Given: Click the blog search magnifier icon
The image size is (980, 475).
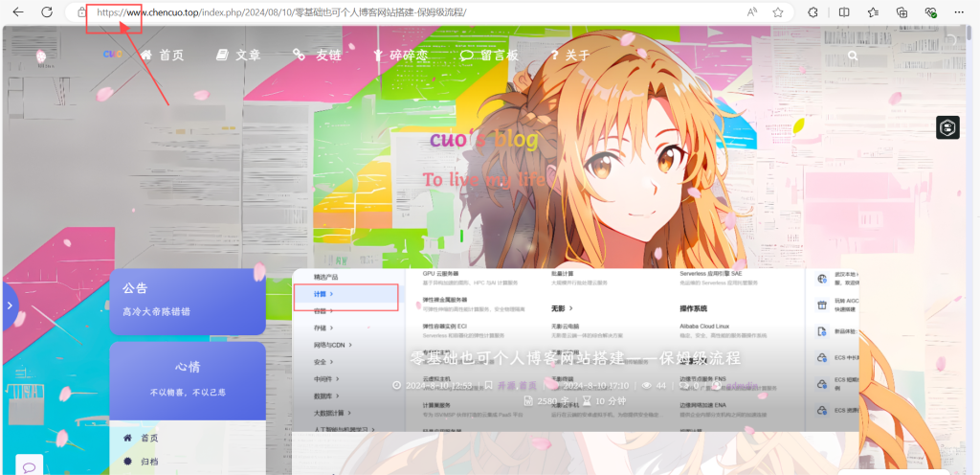Looking at the screenshot, I should click(853, 56).
